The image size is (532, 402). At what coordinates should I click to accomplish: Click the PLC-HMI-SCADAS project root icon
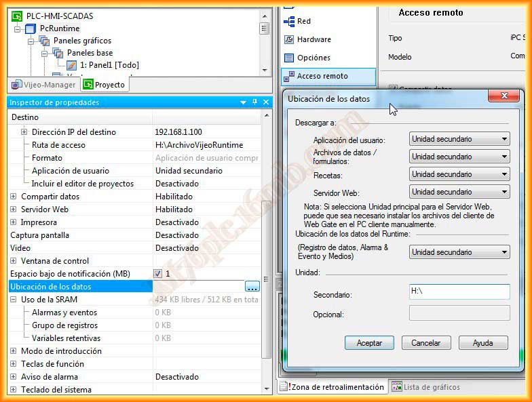point(16,16)
